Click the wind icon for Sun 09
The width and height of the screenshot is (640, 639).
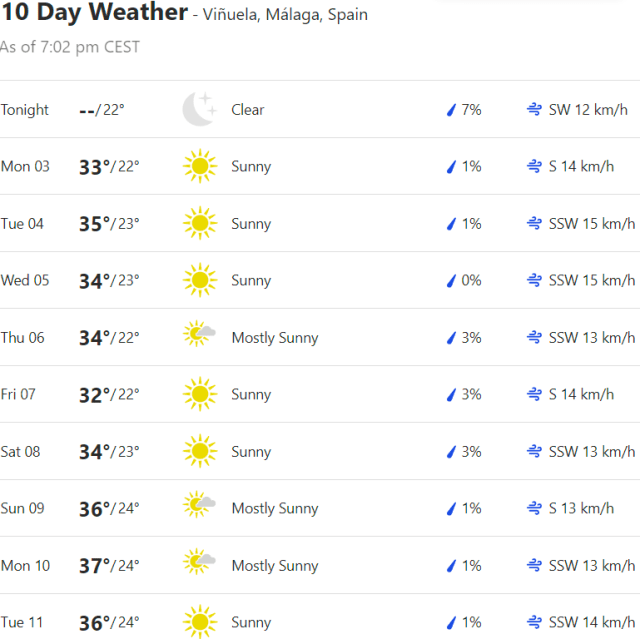tap(535, 509)
